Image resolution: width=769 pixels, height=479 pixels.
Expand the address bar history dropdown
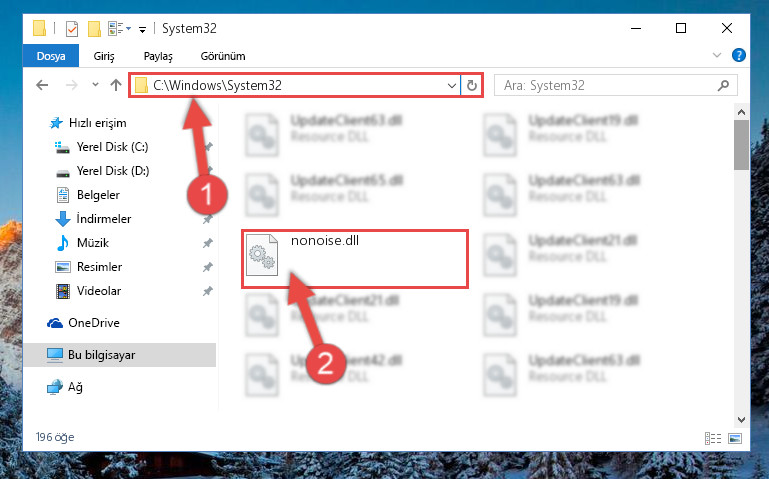coord(452,86)
